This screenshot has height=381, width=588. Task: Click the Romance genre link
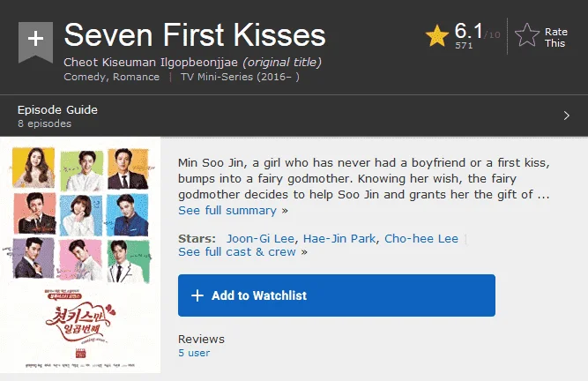pos(136,77)
